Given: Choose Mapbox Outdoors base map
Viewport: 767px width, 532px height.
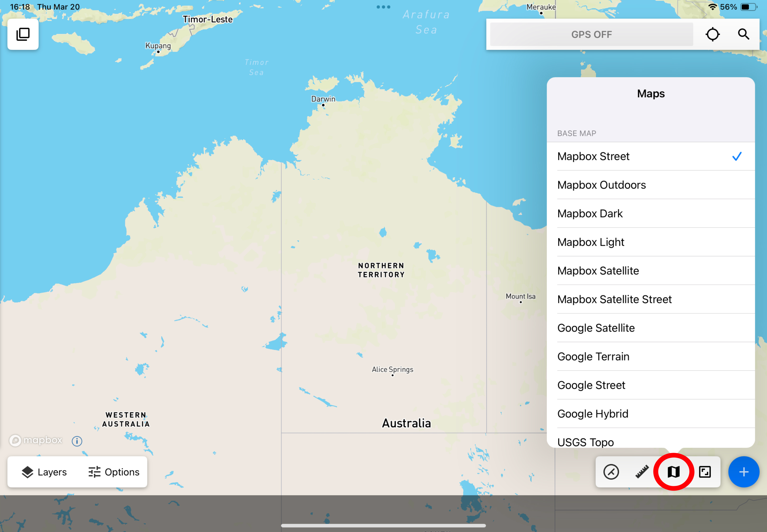Looking at the screenshot, I should click(651, 185).
